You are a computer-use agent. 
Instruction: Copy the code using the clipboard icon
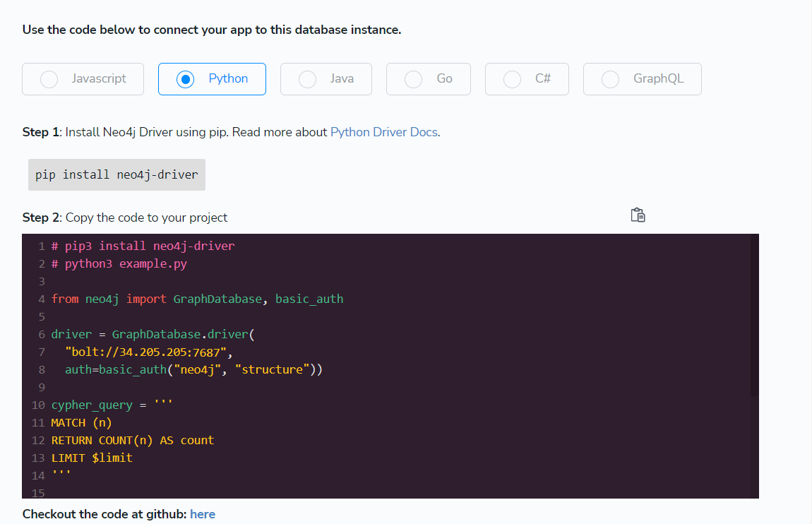click(638, 215)
